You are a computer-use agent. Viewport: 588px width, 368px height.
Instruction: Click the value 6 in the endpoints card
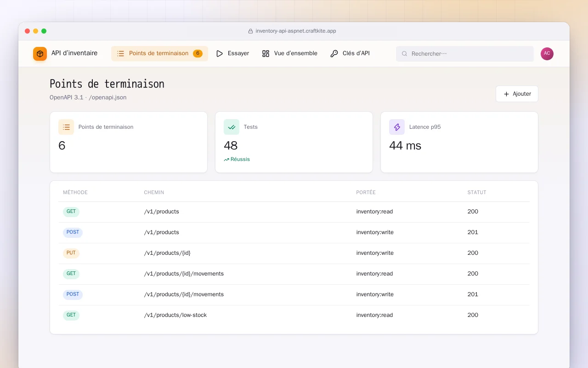62,146
